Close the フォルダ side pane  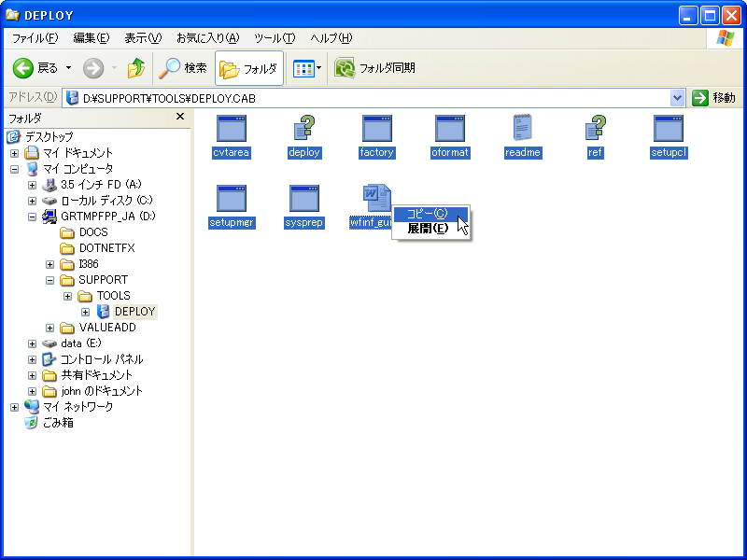click(180, 117)
